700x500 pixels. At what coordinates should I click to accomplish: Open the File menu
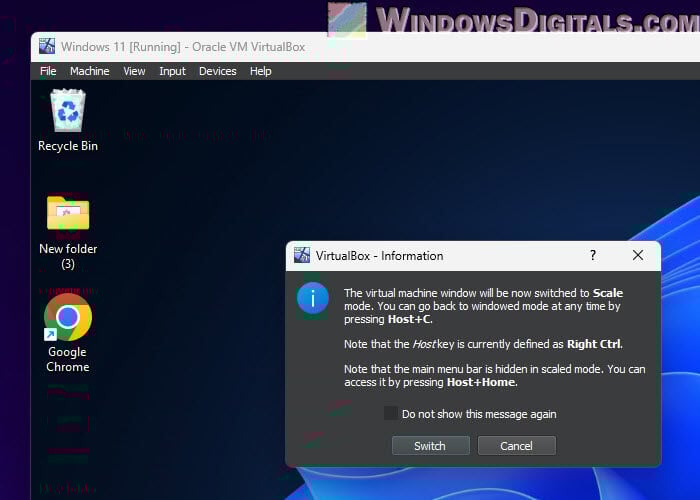48,71
